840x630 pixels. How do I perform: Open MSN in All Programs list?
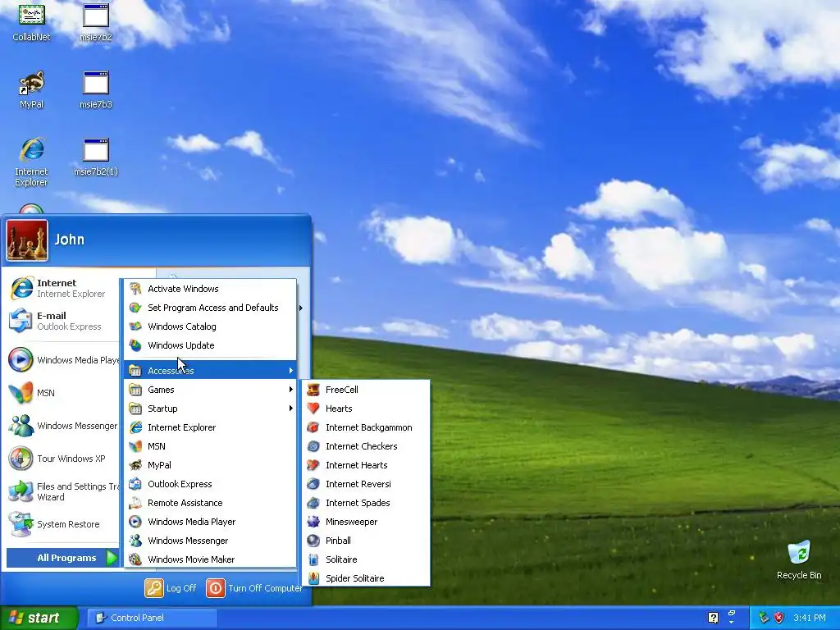211,446
